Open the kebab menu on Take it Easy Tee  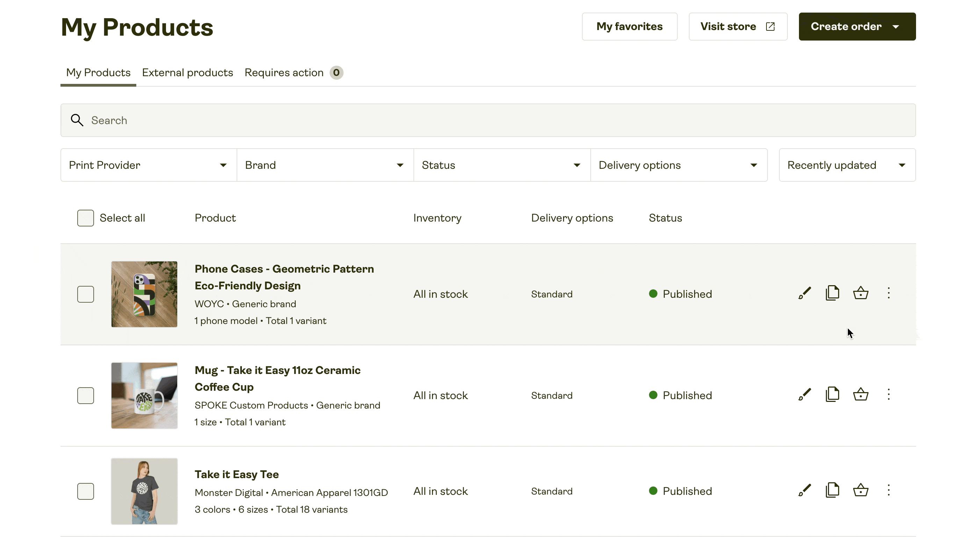point(889,491)
